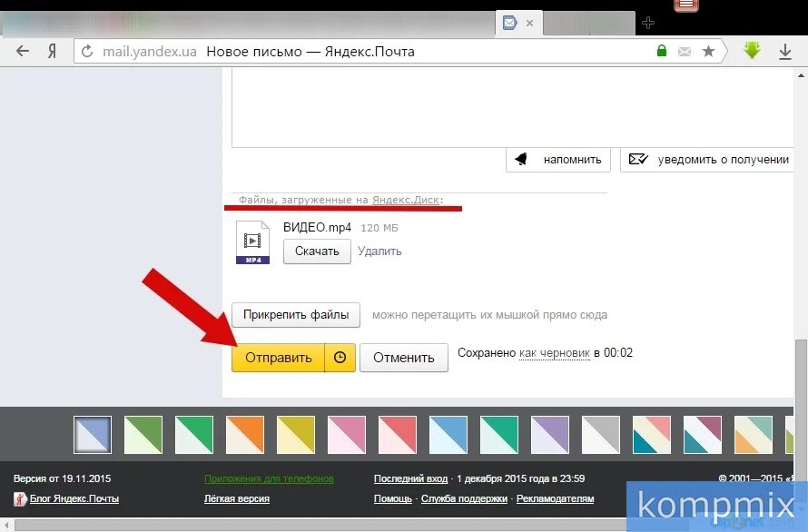Click the scrollbar up arrow
The image size is (808, 532).
[802, 75]
